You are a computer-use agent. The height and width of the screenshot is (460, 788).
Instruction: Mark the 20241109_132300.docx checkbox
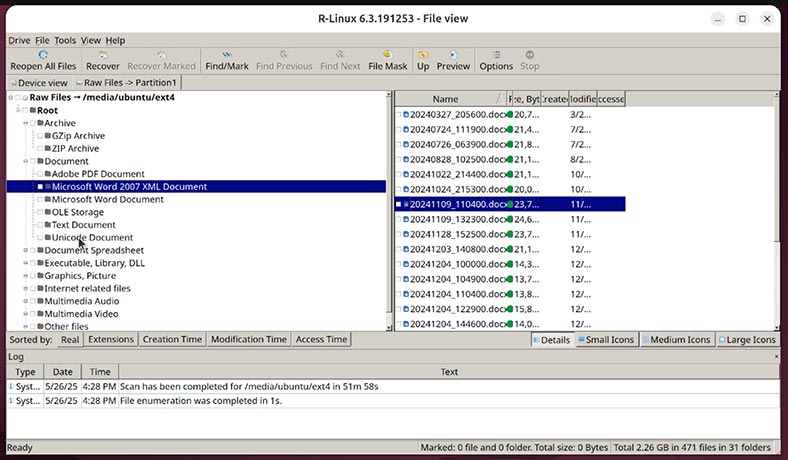[399, 219]
